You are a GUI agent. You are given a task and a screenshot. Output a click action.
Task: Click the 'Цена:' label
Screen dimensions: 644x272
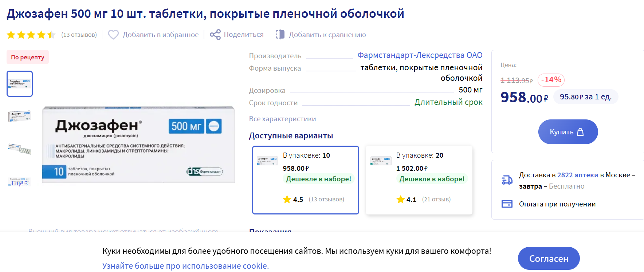[x=508, y=65]
